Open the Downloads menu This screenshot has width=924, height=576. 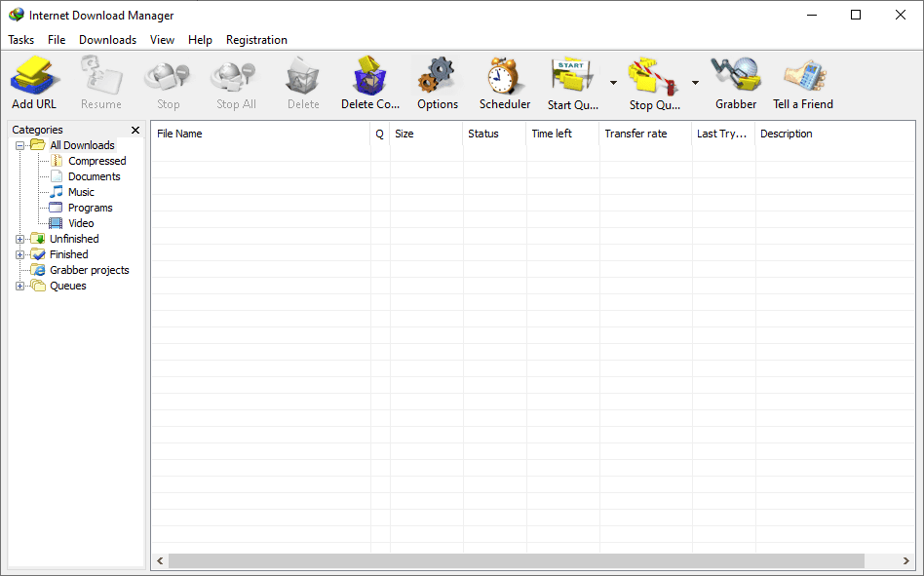point(108,39)
